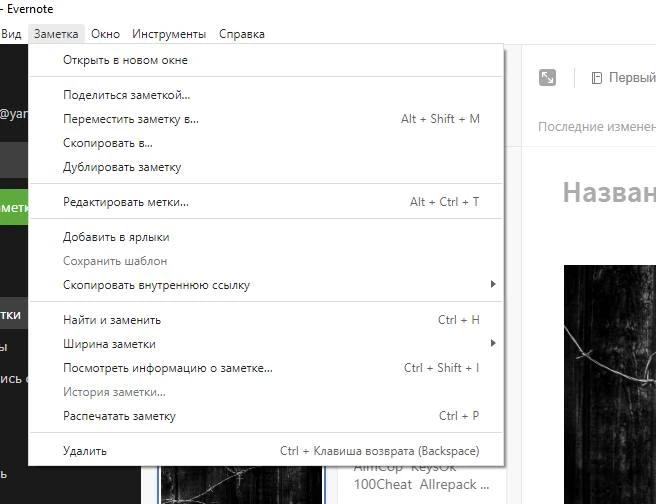Click the notebook icon next to Первый
The height and width of the screenshot is (504, 656).
(x=597, y=78)
